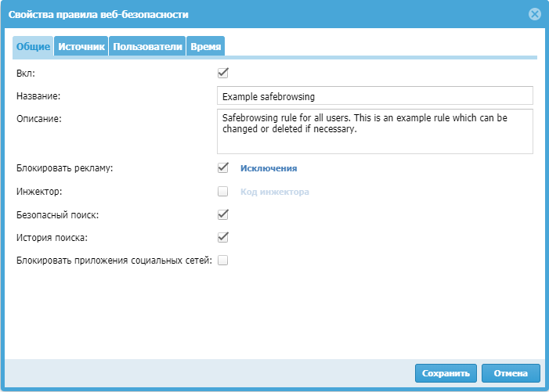Enable the Инжектор checkbox
The width and height of the screenshot is (549, 392).
click(222, 191)
